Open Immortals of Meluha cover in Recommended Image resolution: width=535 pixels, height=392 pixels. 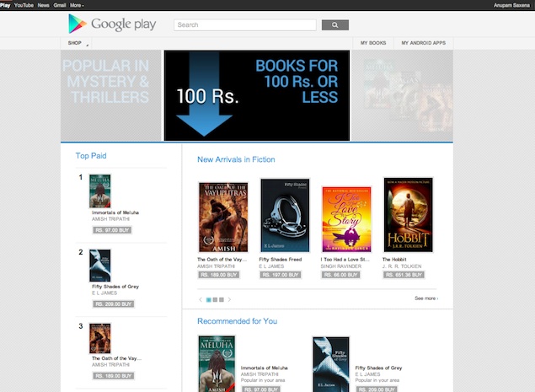pos(217,364)
